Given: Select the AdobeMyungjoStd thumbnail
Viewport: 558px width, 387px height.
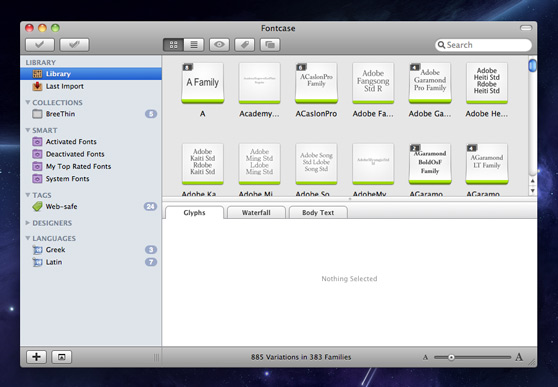Looking at the screenshot, I should [x=373, y=164].
